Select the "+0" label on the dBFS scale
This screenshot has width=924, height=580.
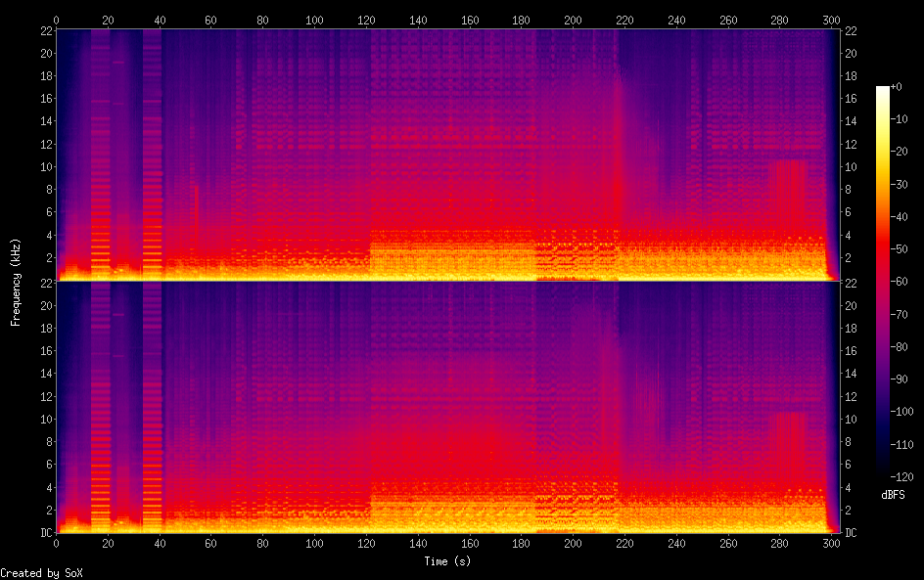[x=896, y=87]
